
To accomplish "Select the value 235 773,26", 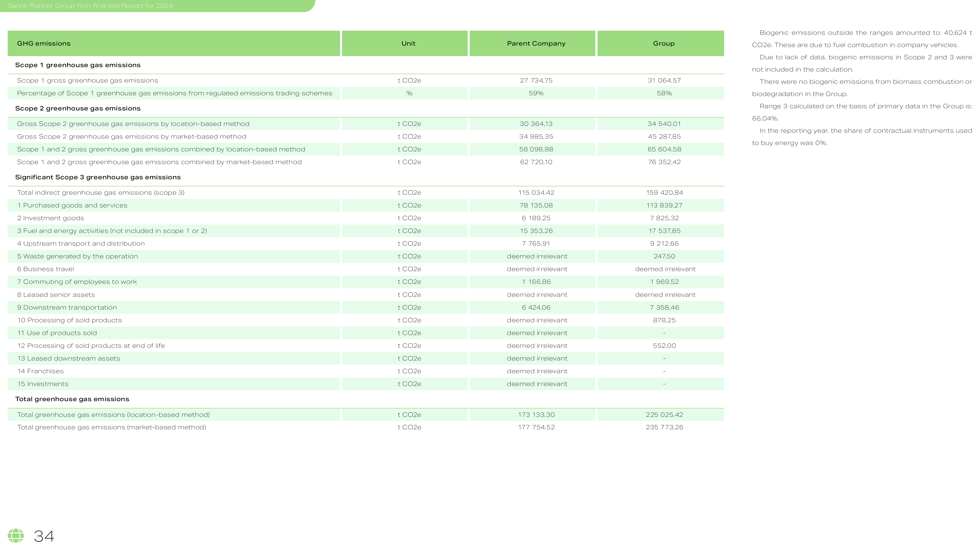I will tap(664, 427).
